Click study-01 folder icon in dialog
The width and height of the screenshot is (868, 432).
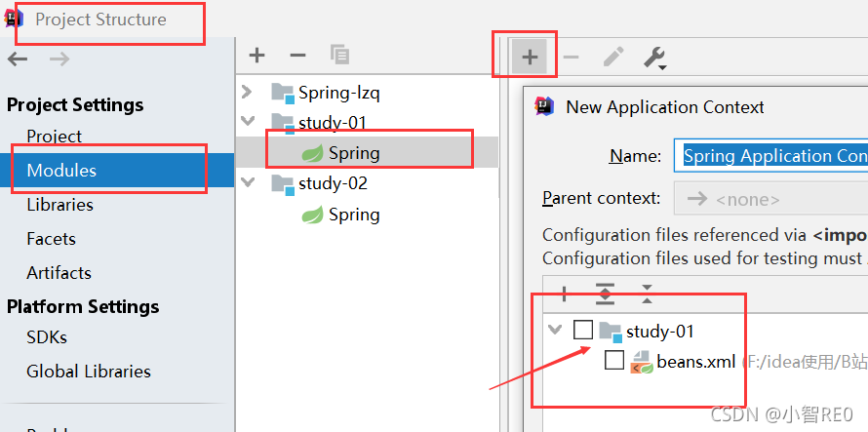point(611,332)
